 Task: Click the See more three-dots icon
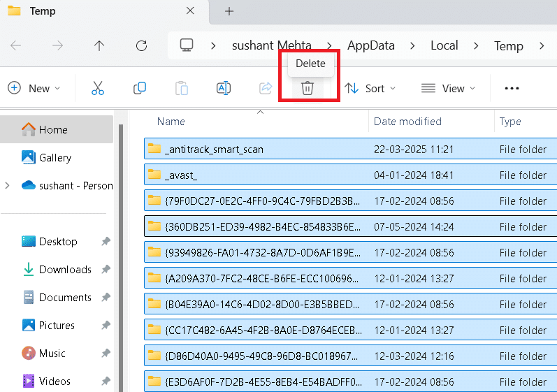pyautogui.click(x=512, y=88)
